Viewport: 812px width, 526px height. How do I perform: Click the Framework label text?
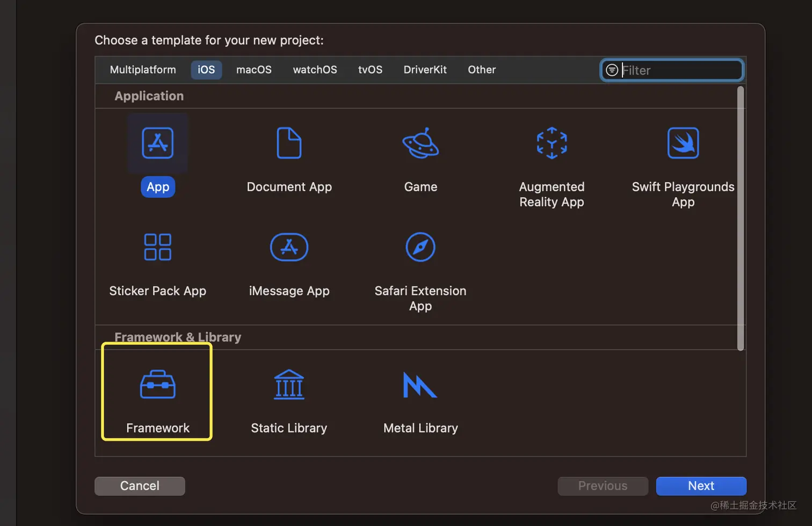(x=158, y=428)
